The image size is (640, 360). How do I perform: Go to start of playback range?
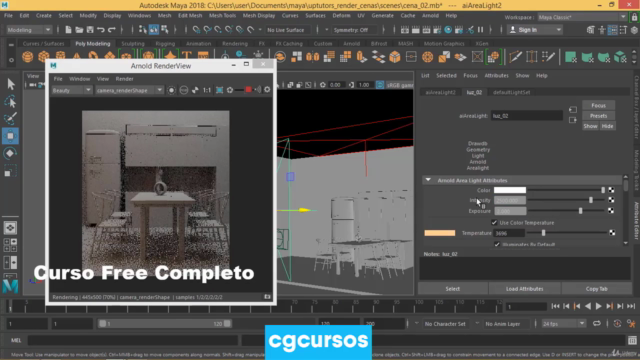(x=555, y=306)
